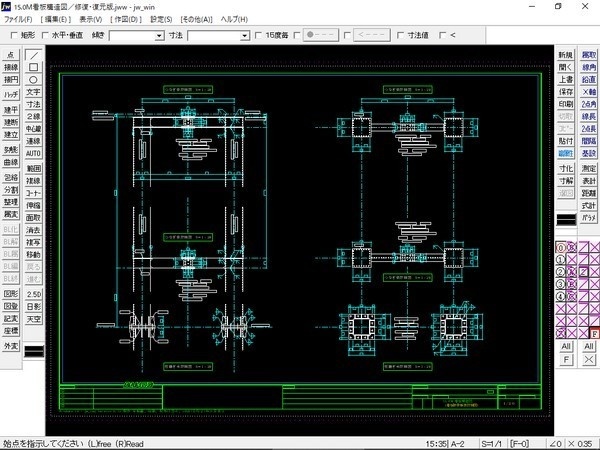Open the ヘルプ(H) menu
The image size is (600, 450).
(x=234, y=19)
